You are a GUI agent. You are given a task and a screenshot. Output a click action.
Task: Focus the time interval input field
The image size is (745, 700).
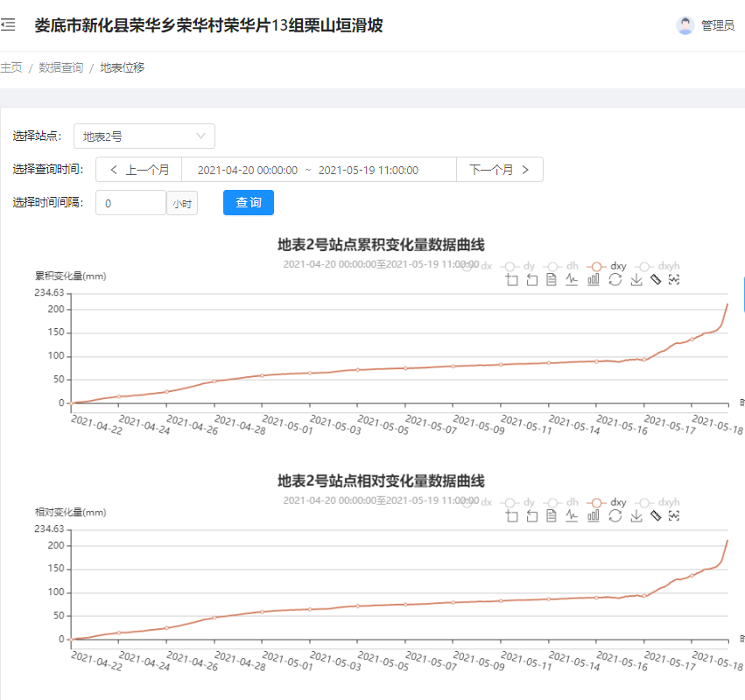tap(130, 203)
